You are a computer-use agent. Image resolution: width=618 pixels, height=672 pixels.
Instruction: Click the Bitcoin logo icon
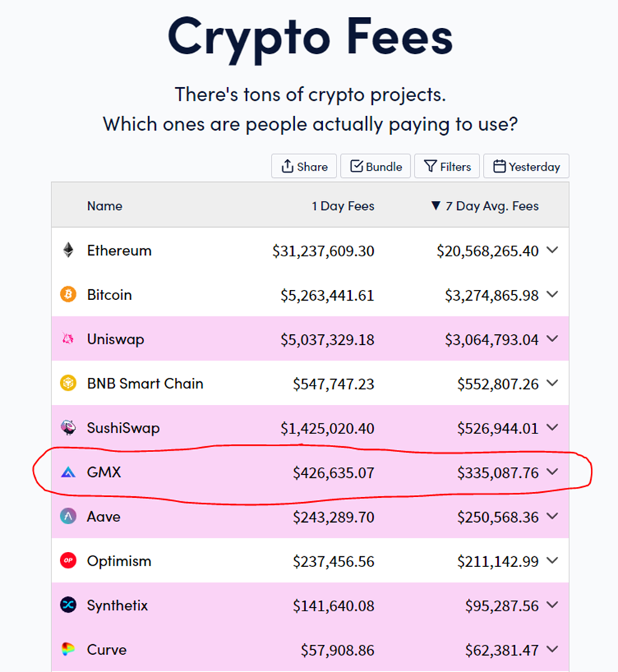(x=68, y=295)
